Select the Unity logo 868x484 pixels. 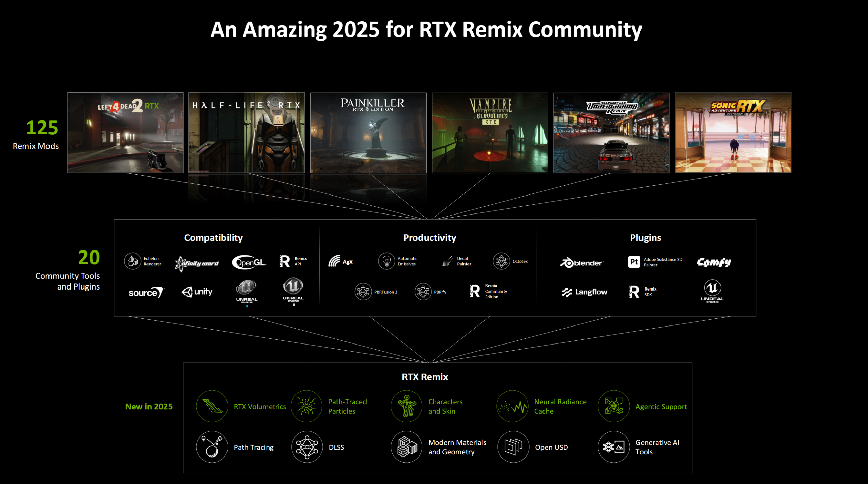click(x=197, y=292)
